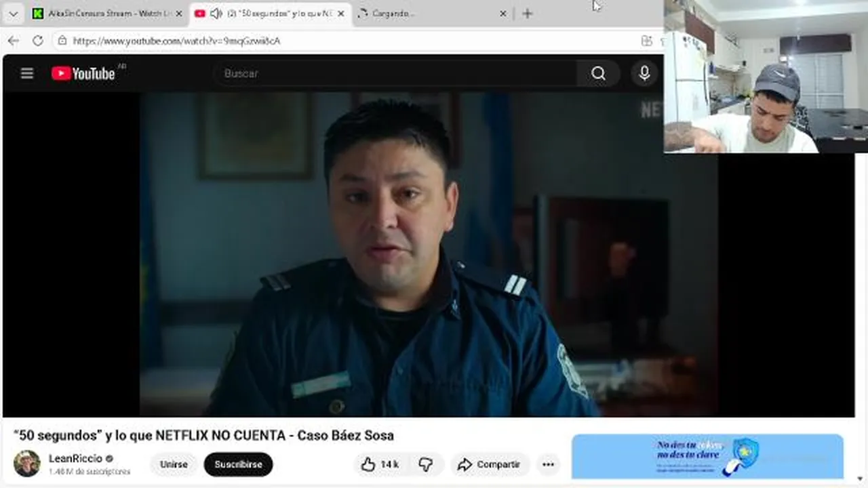The height and width of the screenshot is (488, 868).
Task: Click Compartir to share the video
Action: coord(490,464)
